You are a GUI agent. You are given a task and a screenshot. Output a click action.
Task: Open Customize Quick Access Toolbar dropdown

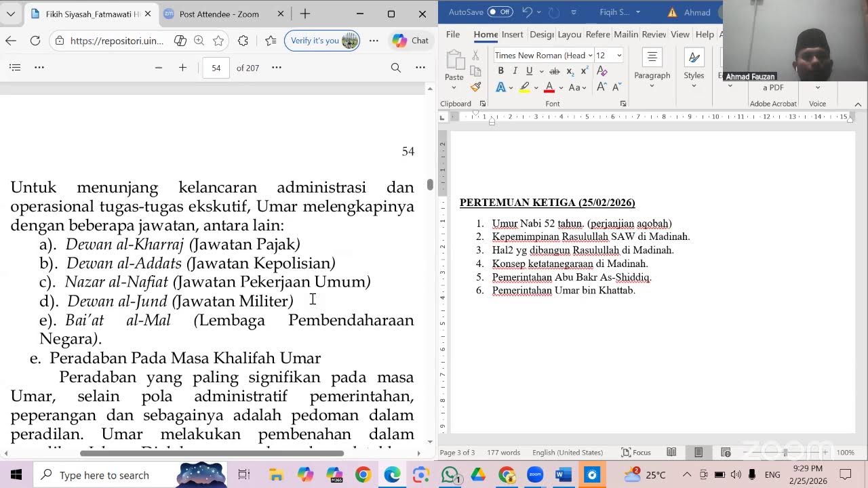(574, 12)
